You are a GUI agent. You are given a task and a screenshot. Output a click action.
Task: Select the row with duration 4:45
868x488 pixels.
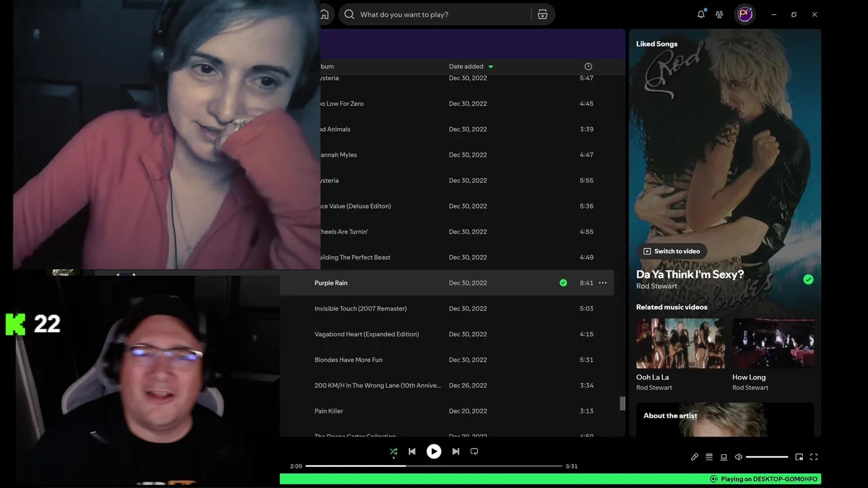click(468, 104)
